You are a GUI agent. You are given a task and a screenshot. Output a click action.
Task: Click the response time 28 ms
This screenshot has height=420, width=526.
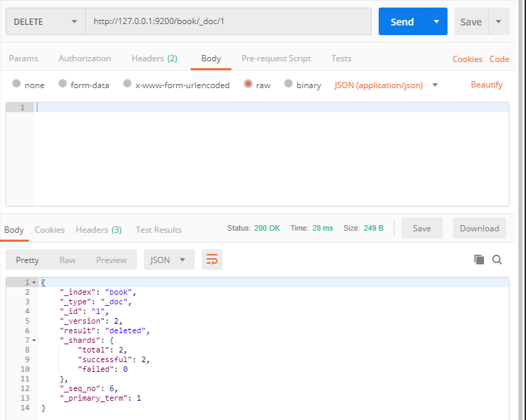323,228
